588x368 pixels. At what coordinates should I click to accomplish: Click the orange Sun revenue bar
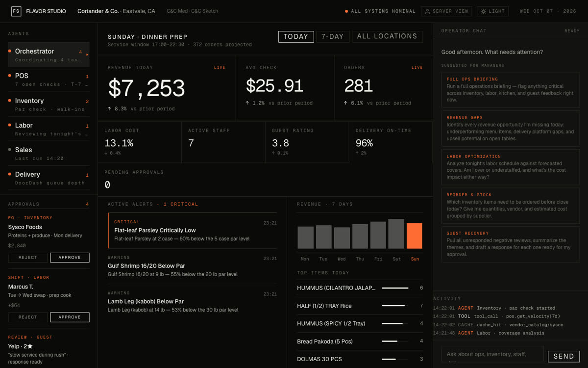click(x=414, y=236)
